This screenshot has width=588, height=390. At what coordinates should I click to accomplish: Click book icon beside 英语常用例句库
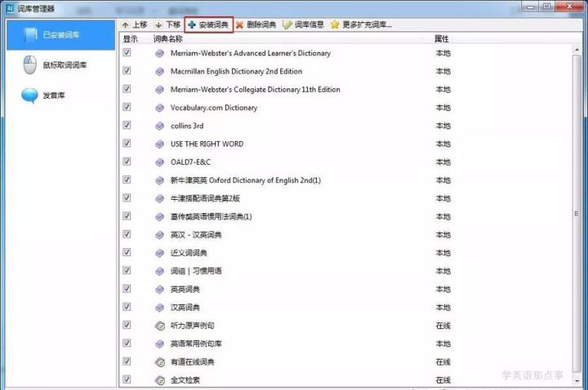[x=160, y=344]
